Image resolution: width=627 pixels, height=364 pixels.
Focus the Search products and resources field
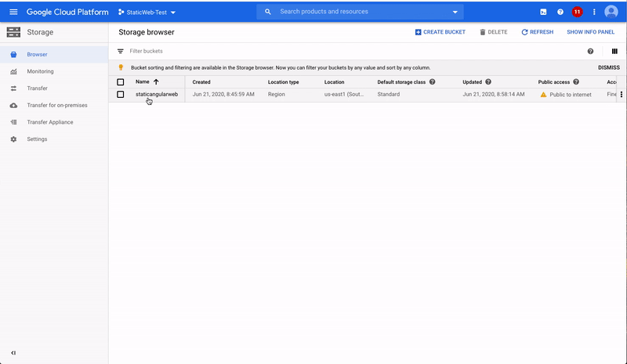pos(360,12)
